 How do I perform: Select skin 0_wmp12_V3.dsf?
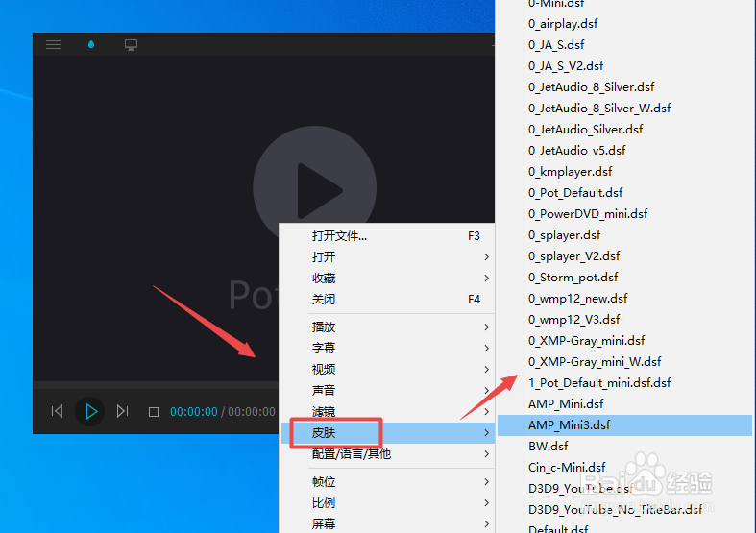[624, 320]
